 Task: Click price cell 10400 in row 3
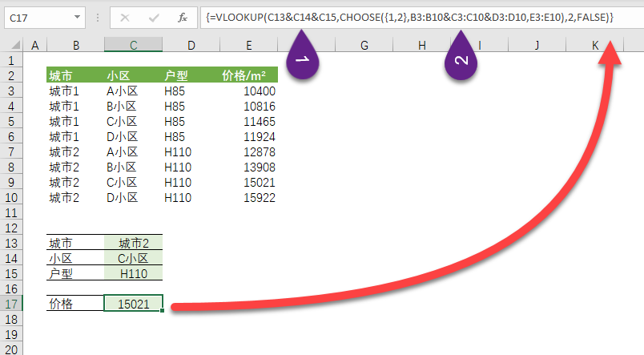(249, 91)
